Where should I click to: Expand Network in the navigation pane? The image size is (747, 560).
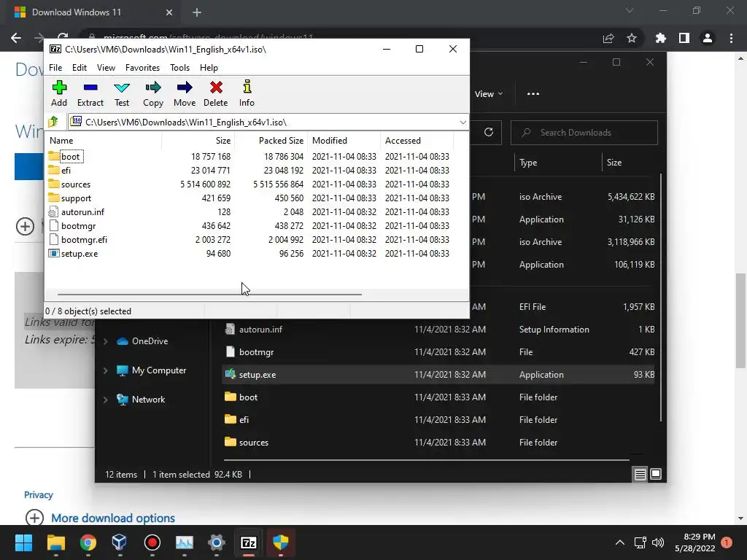(x=105, y=400)
